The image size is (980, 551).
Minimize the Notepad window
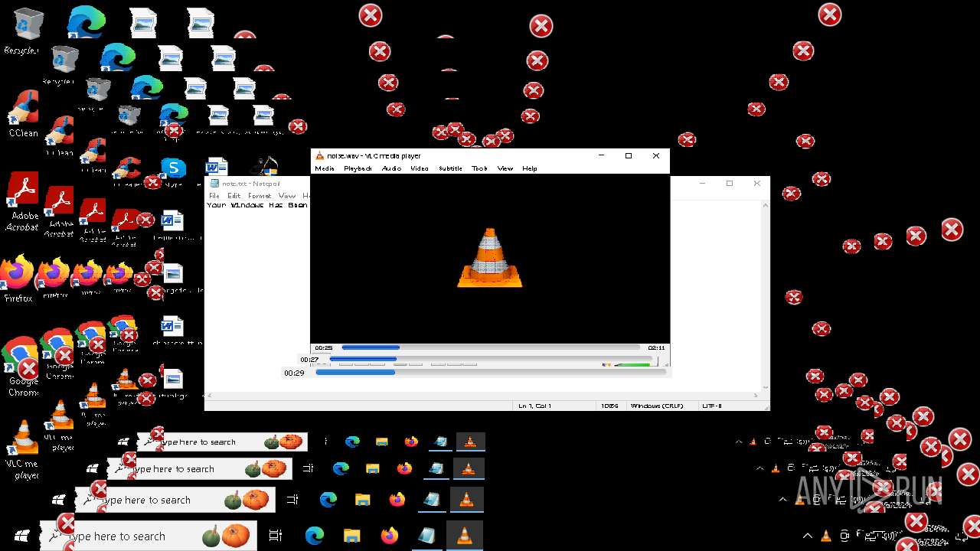point(702,183)
